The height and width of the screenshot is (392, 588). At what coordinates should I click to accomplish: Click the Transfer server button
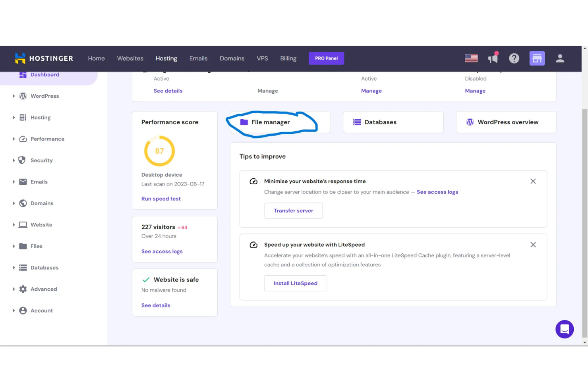293,210
